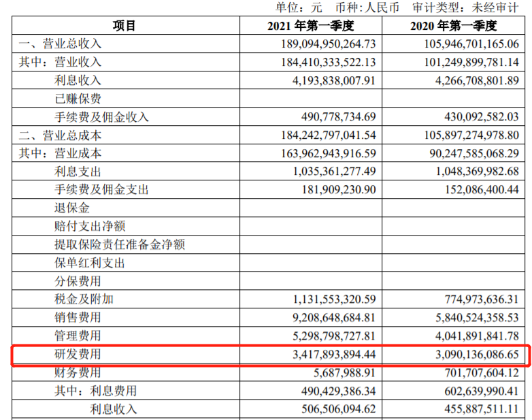Click value 455,887,511.11
This screenshot has height=420, width=532.
click(482, 409)
